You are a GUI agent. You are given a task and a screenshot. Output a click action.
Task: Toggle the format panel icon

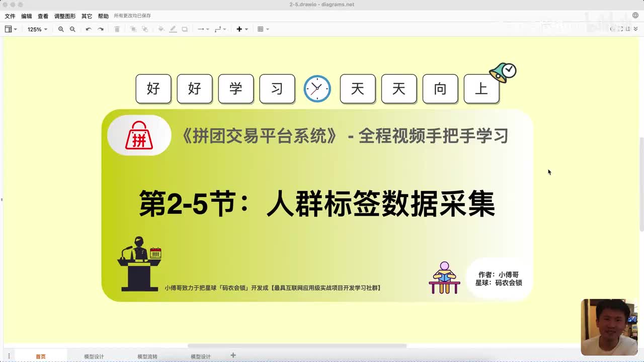pos(628,29)
